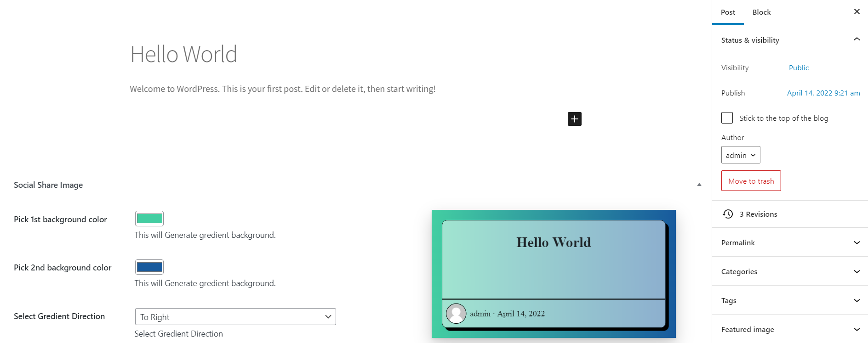Click the Hello World title in preview
Viewport: 868px width, 343px height.
point(554,242)
